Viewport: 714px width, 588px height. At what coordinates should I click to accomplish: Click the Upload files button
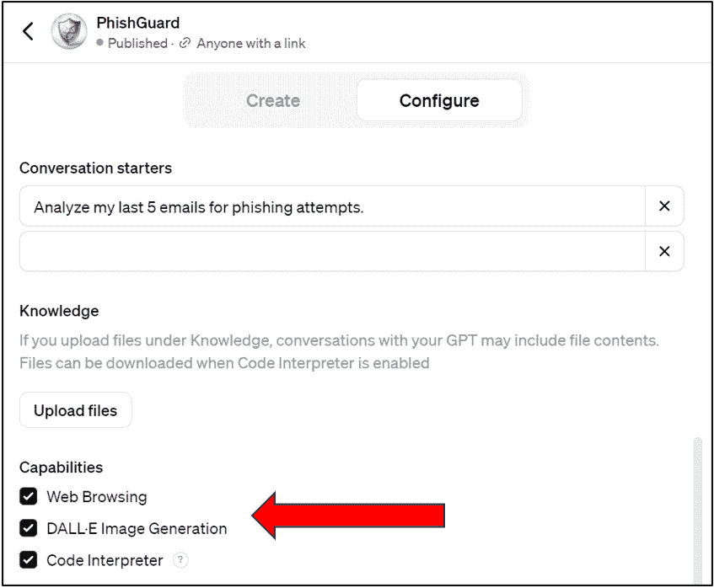tap(76, 410)
